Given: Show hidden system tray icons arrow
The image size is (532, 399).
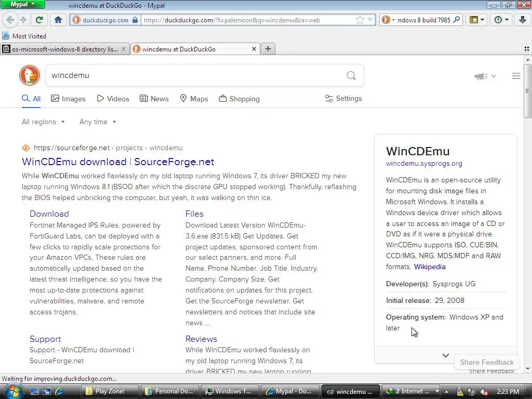Looking at the screenshot, I should pos(446,392).
